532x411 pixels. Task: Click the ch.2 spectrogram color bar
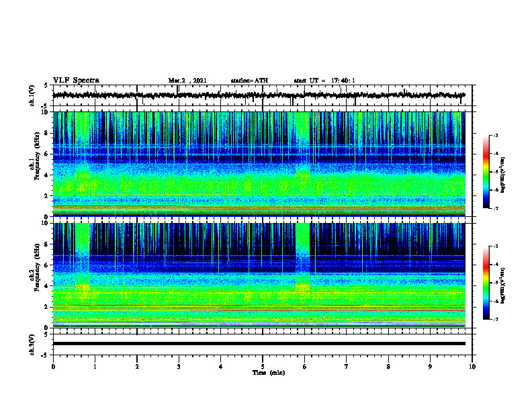(x=486, y=283)
